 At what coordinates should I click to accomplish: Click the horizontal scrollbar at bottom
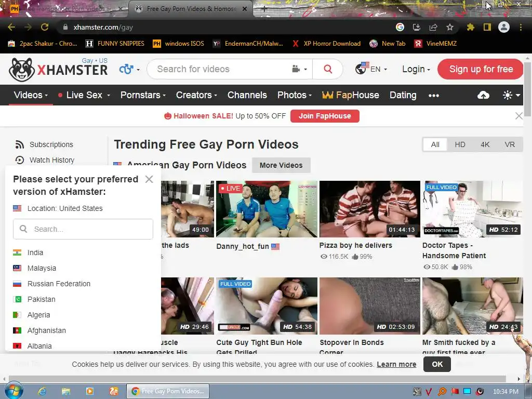pos(257,379)
